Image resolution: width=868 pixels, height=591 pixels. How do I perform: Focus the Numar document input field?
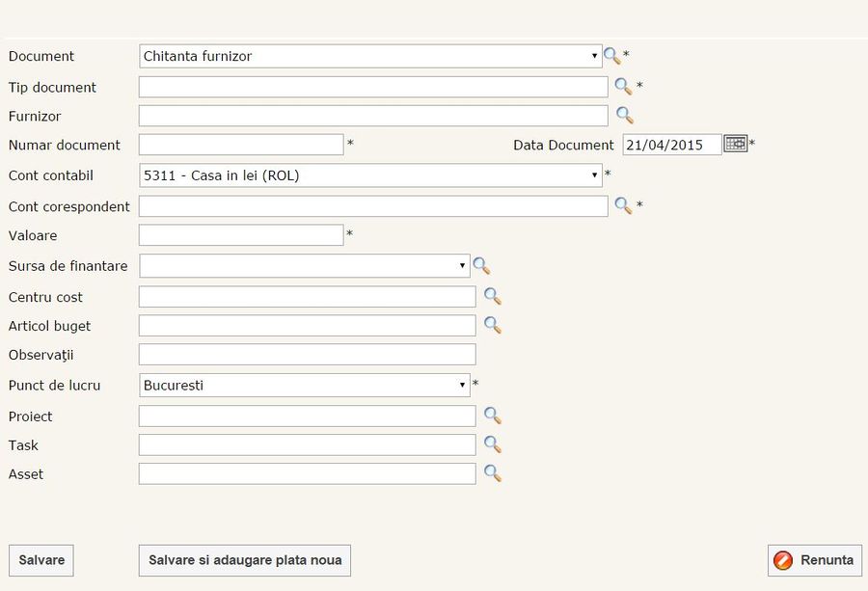point(241,145)
